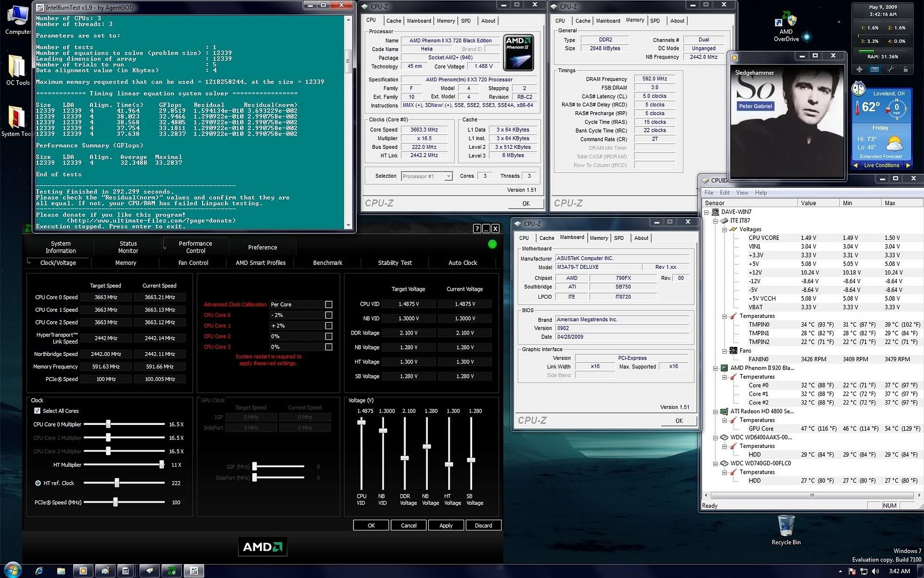Click the DAVE-WIN7 computer icon in the tree

pyautogui.click(x=715, y=212)
